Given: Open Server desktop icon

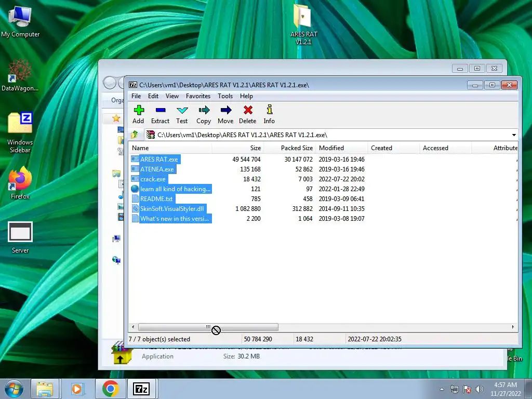Looking at the screenshot, I should point(20,237).
